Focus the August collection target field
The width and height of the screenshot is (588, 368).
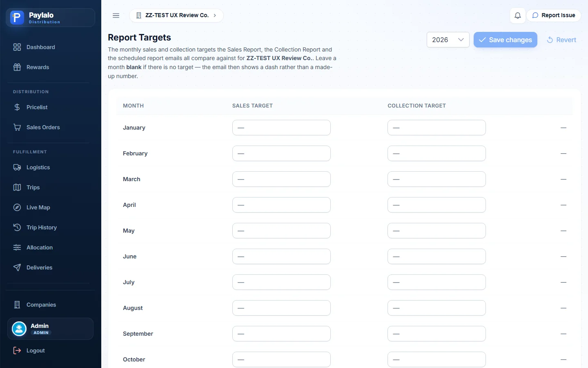pos(437,308)
